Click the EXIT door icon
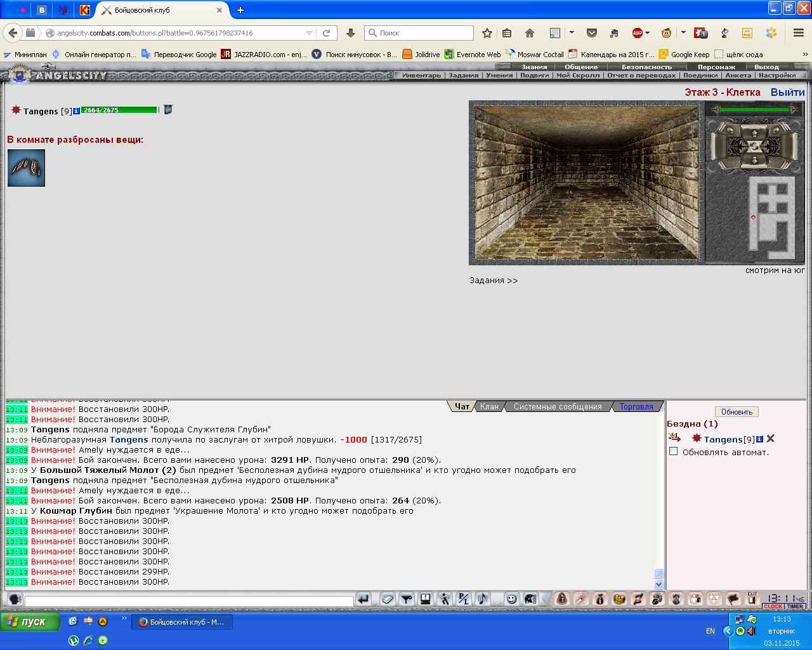The image size is (812, 650). [752, 599]
